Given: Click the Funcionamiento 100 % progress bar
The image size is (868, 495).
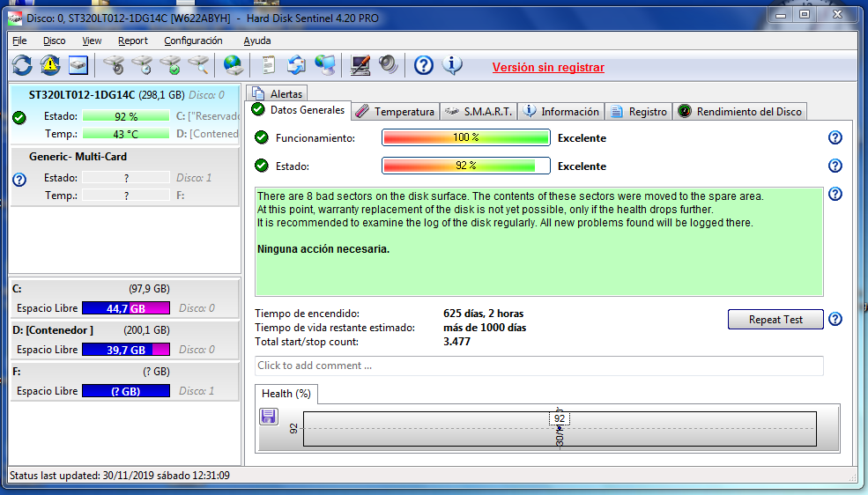Looking at the screenshot, I should (466, 137).
